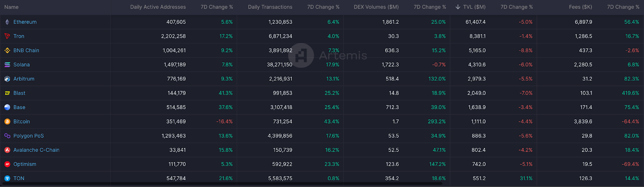The image size is (644, 187).
Task: Select Bitcoin DEX volume change 293.2%
Action: (437, 122)
